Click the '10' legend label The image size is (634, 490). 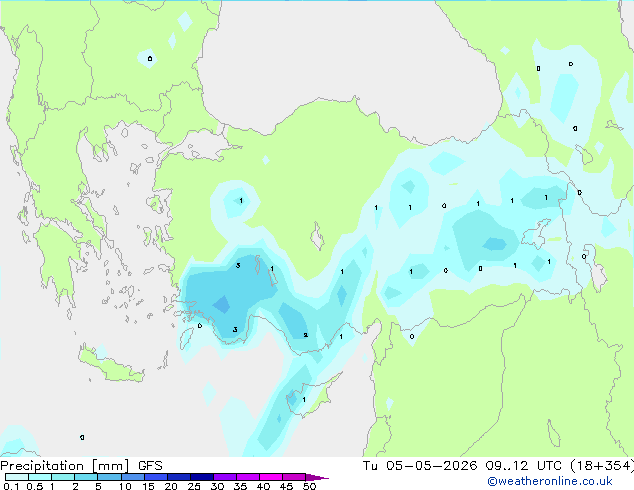point(125,486)
